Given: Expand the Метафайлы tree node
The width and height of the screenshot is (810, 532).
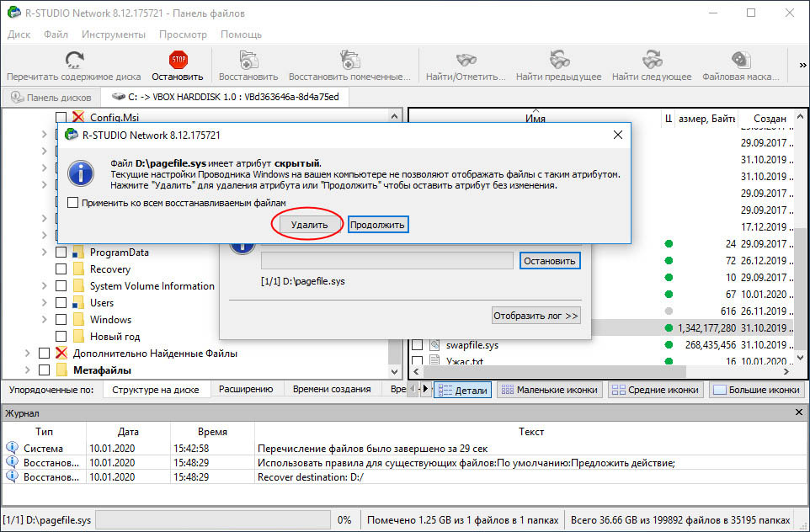Looking at the screenshot, I should [x=28, y=370].
